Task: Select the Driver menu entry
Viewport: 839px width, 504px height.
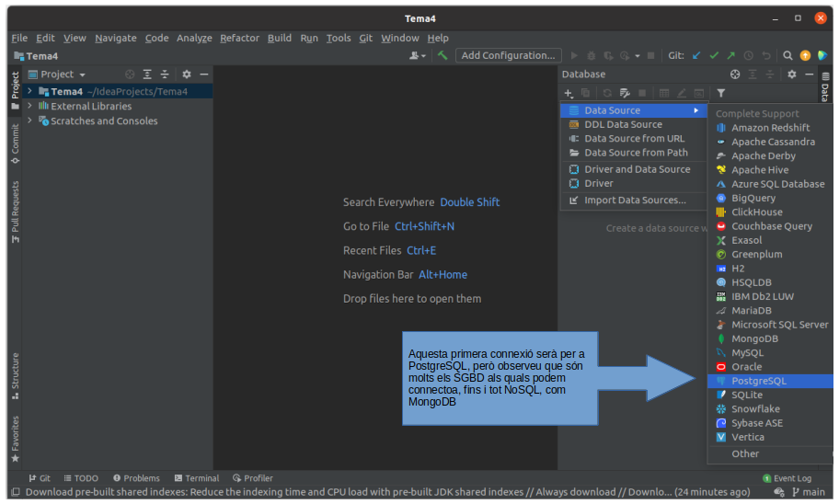Action: [x=634, y=183]
